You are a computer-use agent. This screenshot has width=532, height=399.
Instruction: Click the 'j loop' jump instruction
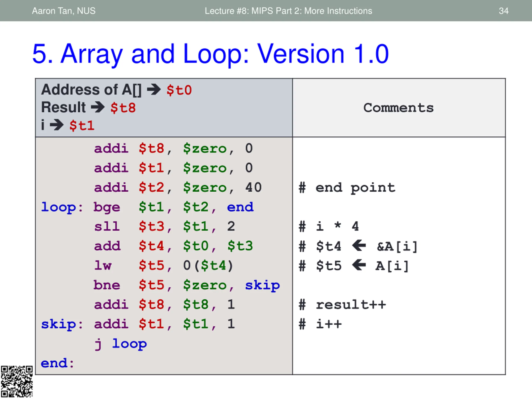(x=121, y=344)
